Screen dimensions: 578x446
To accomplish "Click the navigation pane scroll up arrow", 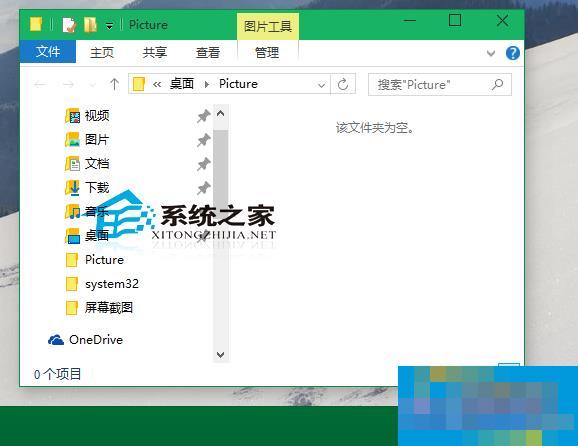I will click(x=220, y=114).
